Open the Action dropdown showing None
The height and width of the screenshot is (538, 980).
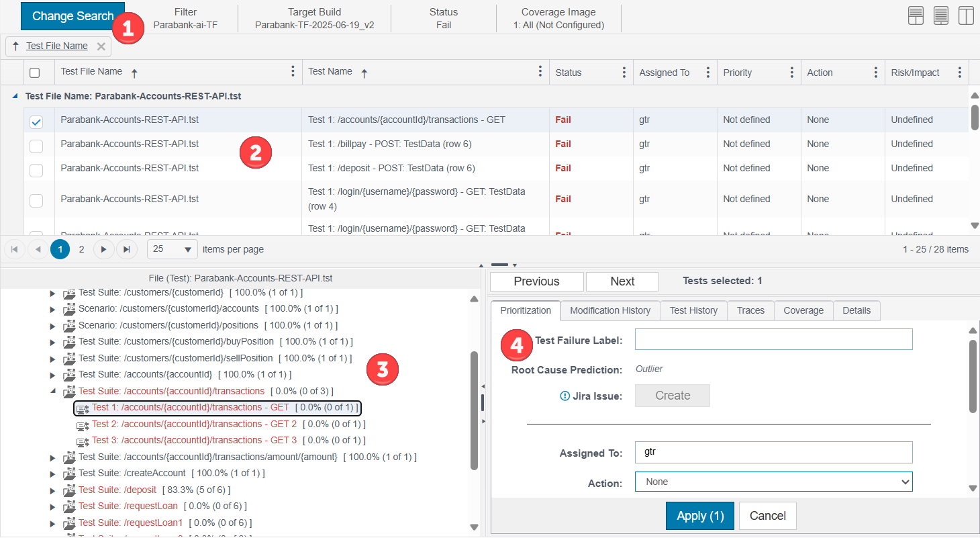coord(773,482)
